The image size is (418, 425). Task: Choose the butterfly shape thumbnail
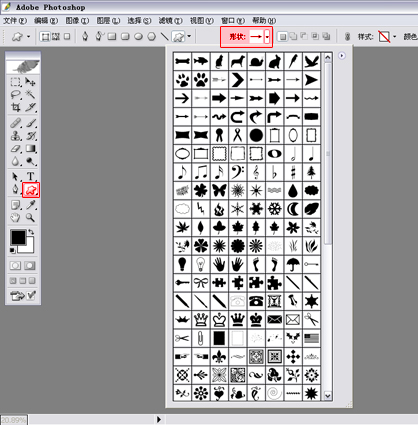click(219, 190)
